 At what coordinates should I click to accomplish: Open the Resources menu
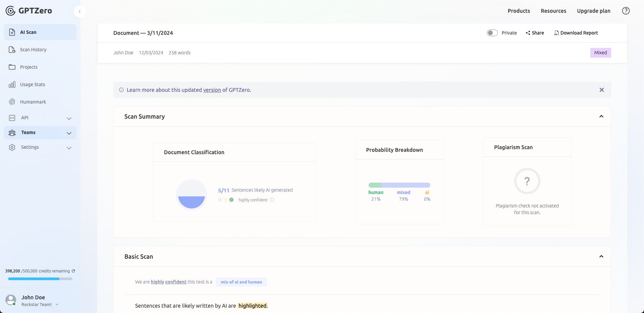click(x=553, y=11)
